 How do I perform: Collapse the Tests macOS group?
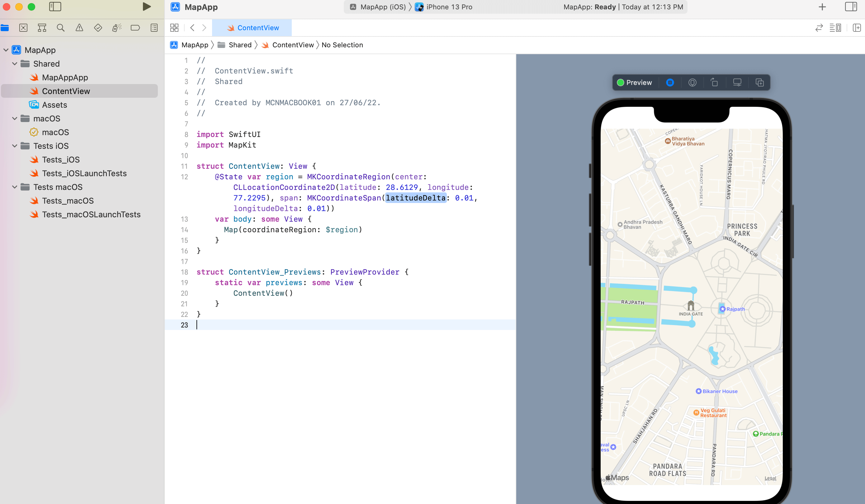click(x=14, y=187)
